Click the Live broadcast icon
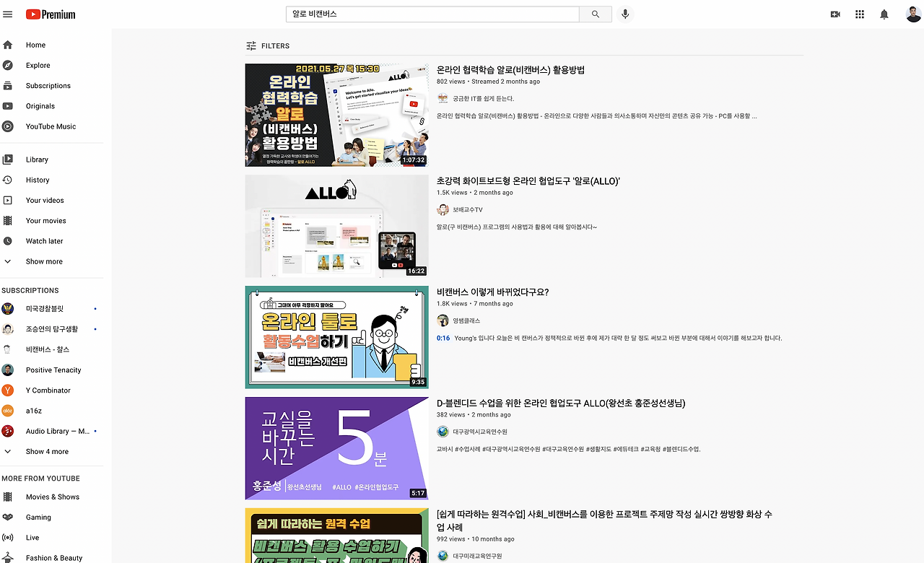 [x=8, y=538]
